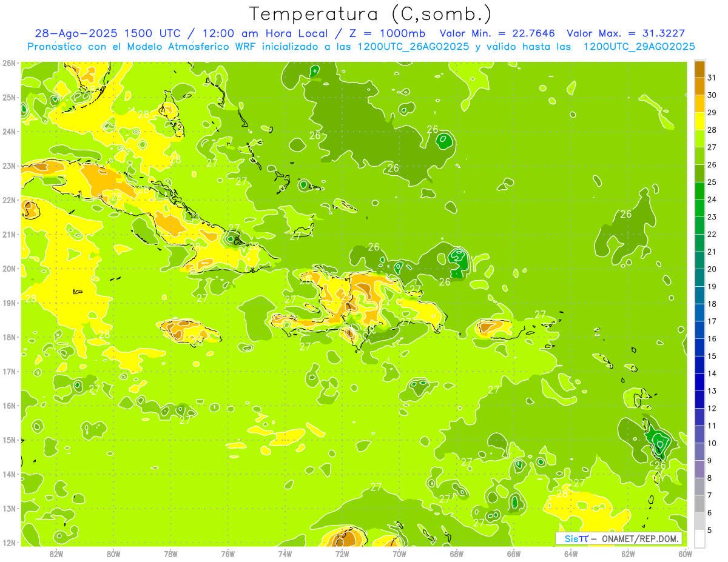Click the brown legend swatch above 31

(x=699, y=69)
